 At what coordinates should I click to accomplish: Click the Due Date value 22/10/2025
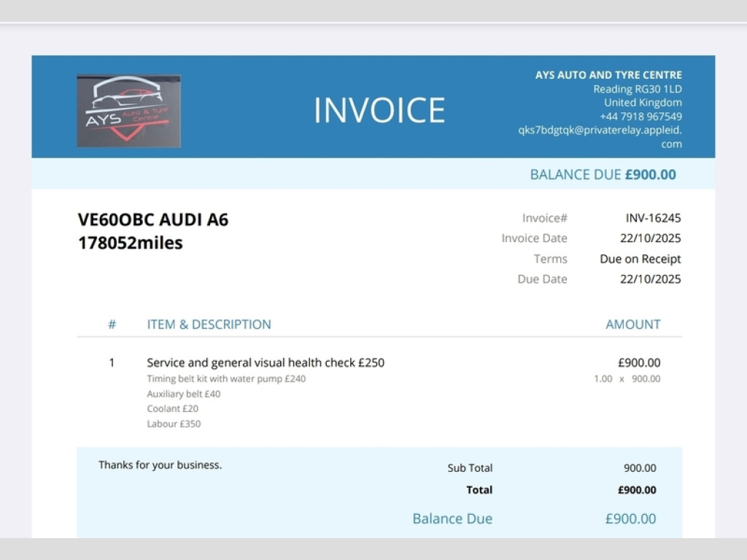coord(650,279)
